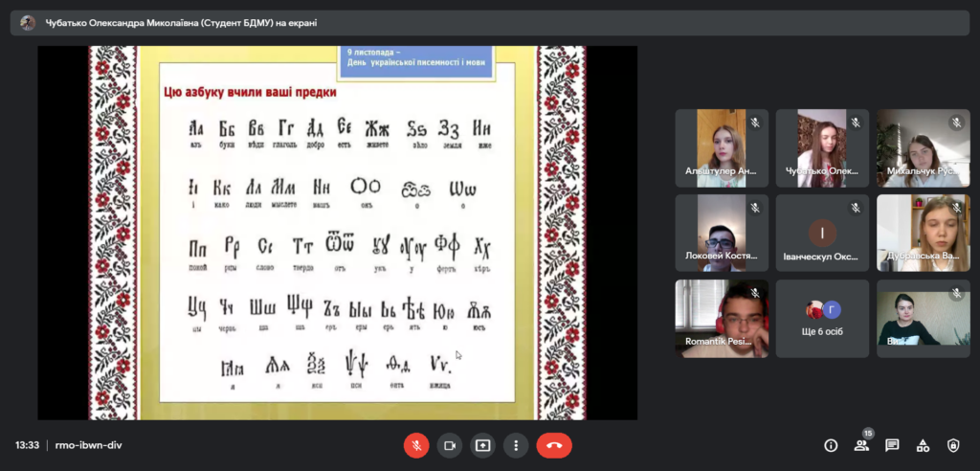
Task: Open the chat with everyone panel
Action: tap(892, 445)
